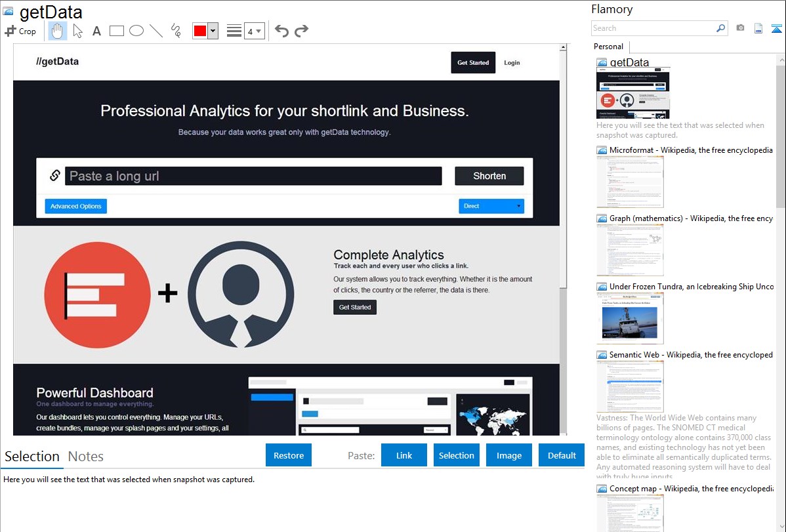The width and height of the screenshot is (786, 532).
Task: Select the freehand scribble tool
Action: coord(176,31)
